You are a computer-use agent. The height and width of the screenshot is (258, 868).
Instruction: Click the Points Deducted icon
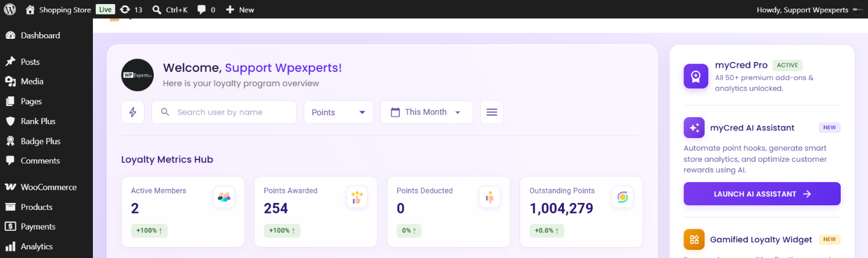click(489, 197)
